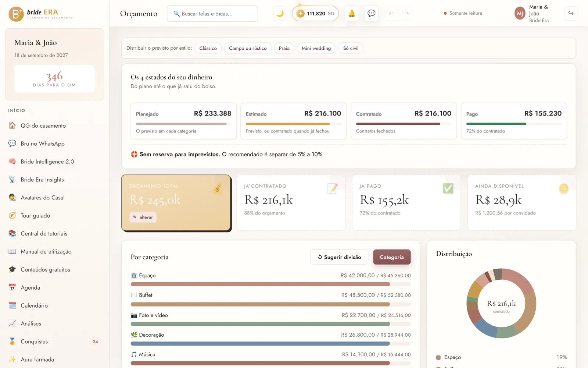This screenshot has width=588, height=368.
Task: Click the undo arrow in the header
Action: (x=391, y=14)
